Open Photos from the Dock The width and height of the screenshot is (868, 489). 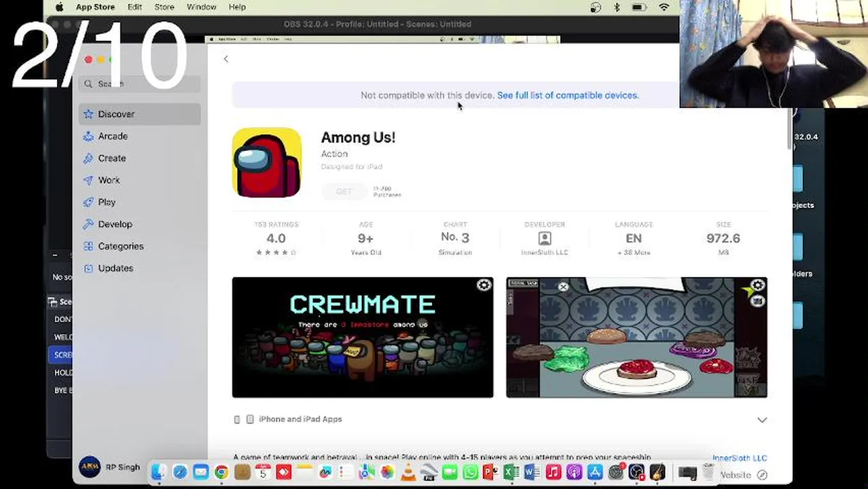[x=387, y=472]
